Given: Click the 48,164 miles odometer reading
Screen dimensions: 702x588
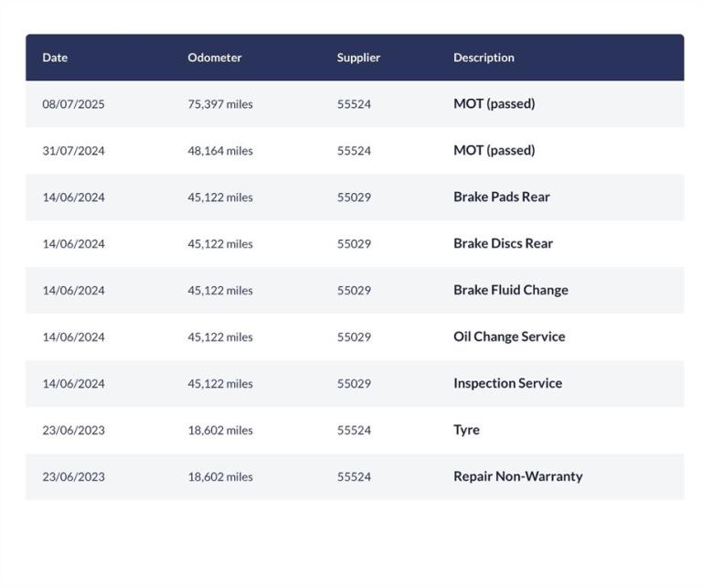Looking at the screenshot, I should [x=220, y=151].
